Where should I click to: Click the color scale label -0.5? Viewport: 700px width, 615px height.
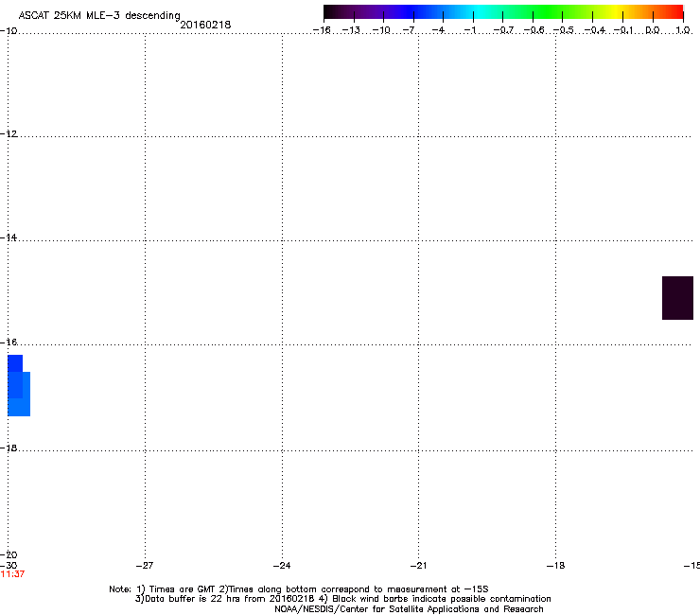coord(564,30)
